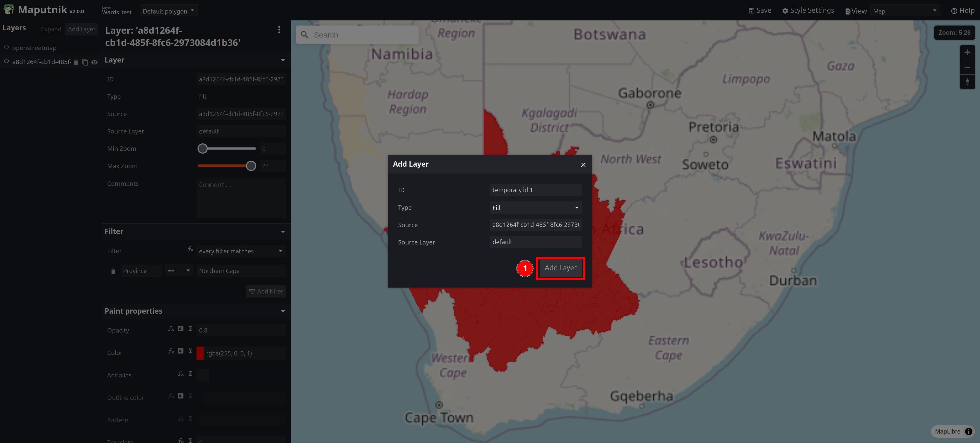Open Style Settings
Viewport: 980px width, 443px height.
tap(808, 11)
